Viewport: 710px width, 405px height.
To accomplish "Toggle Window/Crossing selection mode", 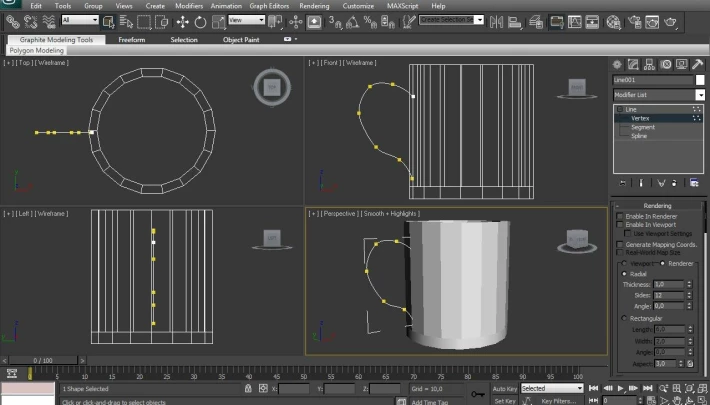I will 161,21.
